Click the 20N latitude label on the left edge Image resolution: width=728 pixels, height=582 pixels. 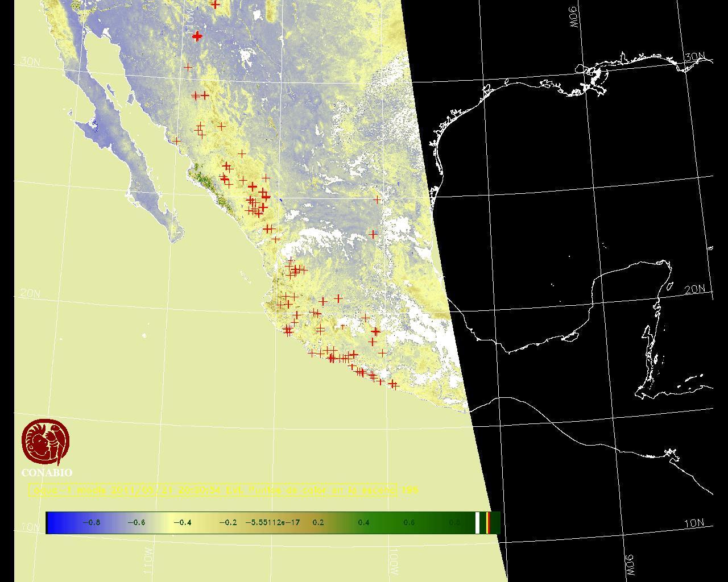(x=30, y=293)
